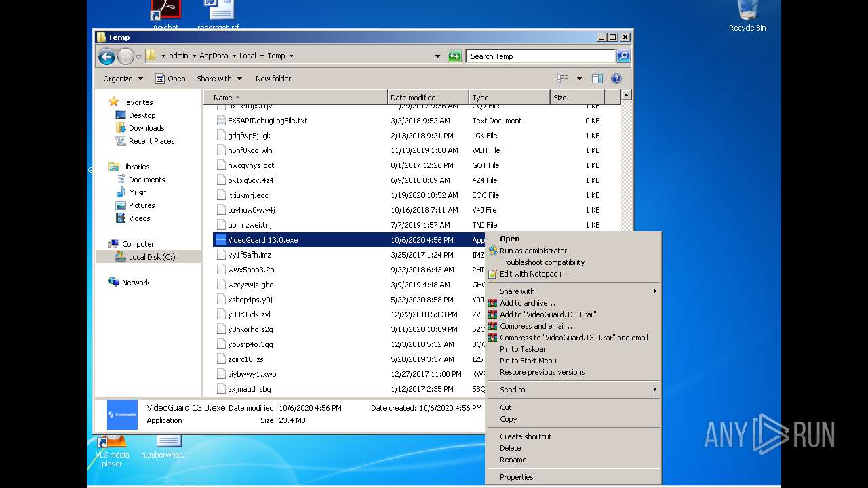The height and width of the screenshot is (488, 868).
Task: Open Desktop in Favorites
Action: (142, 115)
